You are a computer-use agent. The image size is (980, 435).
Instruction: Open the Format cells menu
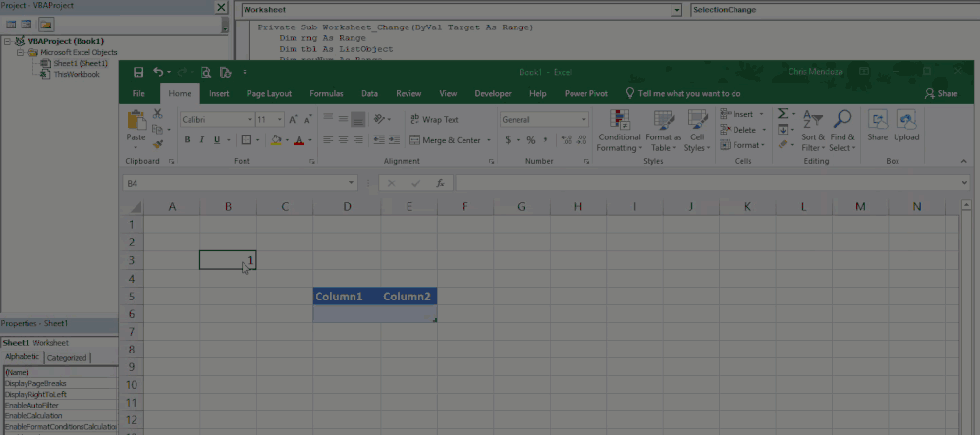click(742, 145)
